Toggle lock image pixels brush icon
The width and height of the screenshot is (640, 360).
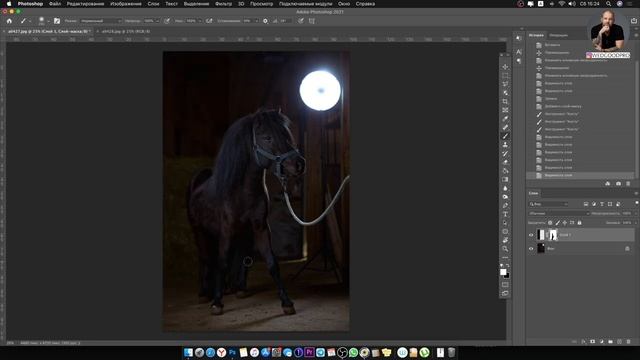click(558, 223)
